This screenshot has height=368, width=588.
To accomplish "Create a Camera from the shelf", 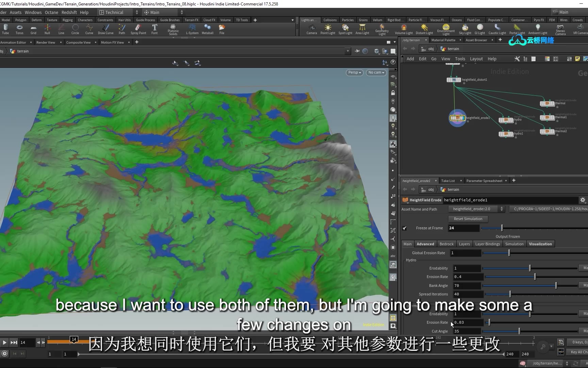I will (x=311, y=29).
